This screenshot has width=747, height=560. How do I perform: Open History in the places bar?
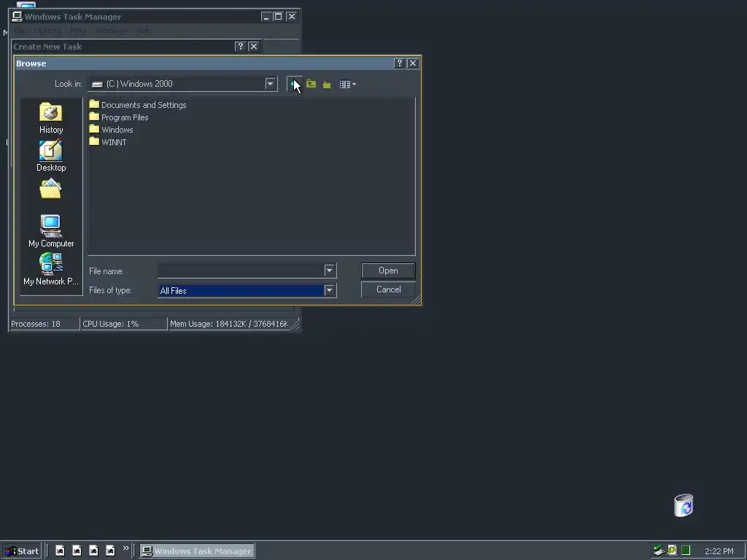pyautogui.click(x=51, y=118)
